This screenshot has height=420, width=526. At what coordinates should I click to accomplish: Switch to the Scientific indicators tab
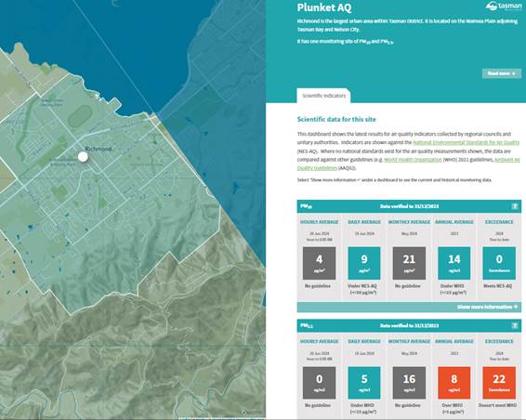click(323, 96)
